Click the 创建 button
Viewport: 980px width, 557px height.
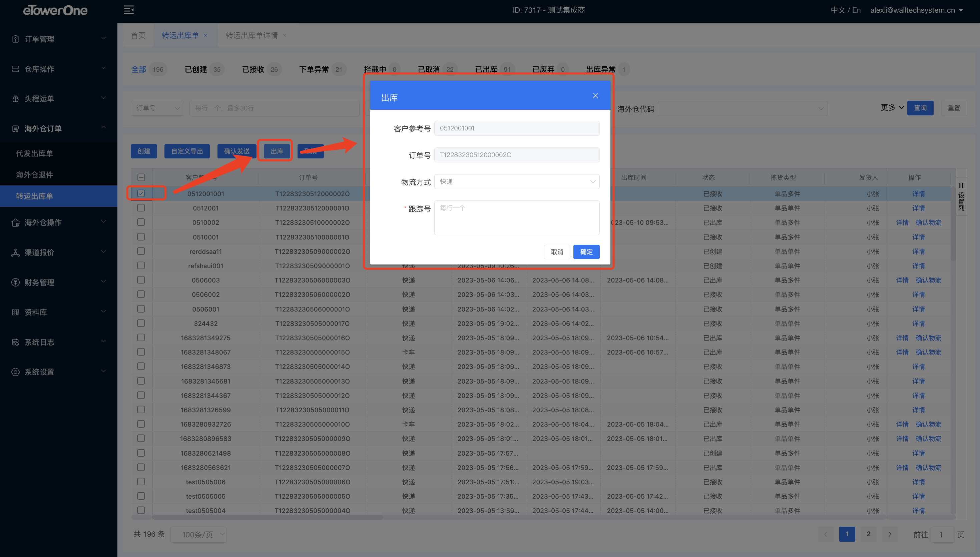(144, 151)
